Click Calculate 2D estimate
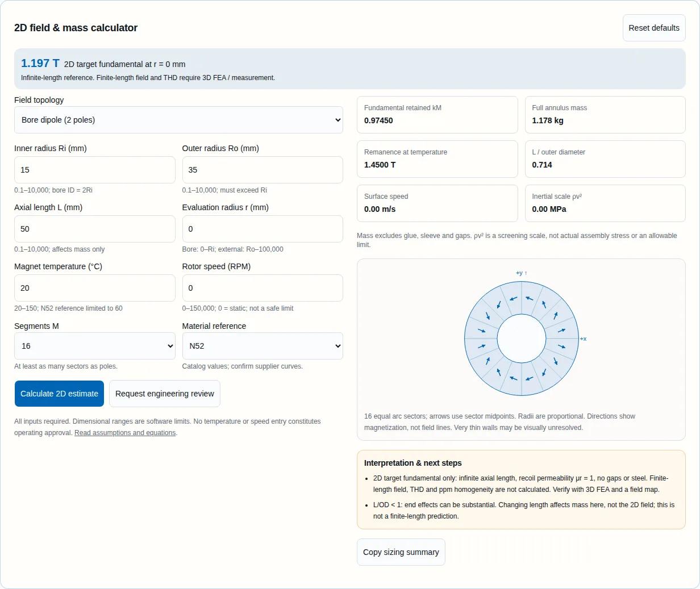This screenshot has height=589, width=700. tap(59, 394)
